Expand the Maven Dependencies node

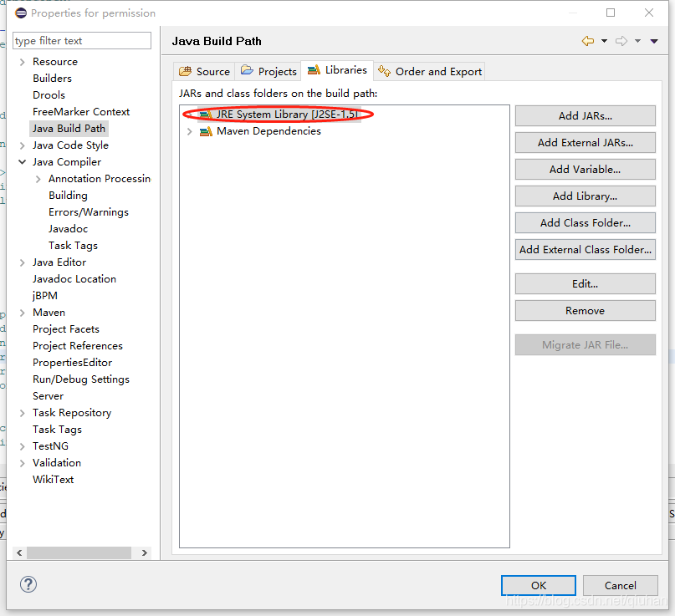[189, 131]
